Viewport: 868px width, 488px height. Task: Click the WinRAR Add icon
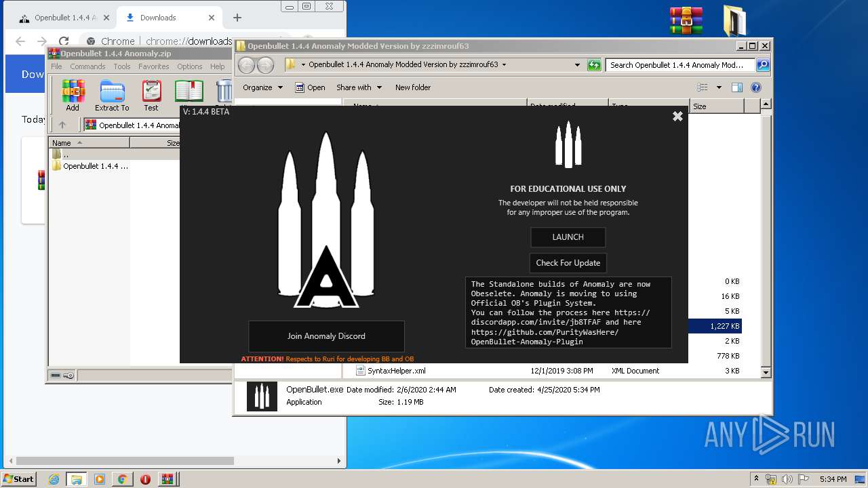(73, 96)
